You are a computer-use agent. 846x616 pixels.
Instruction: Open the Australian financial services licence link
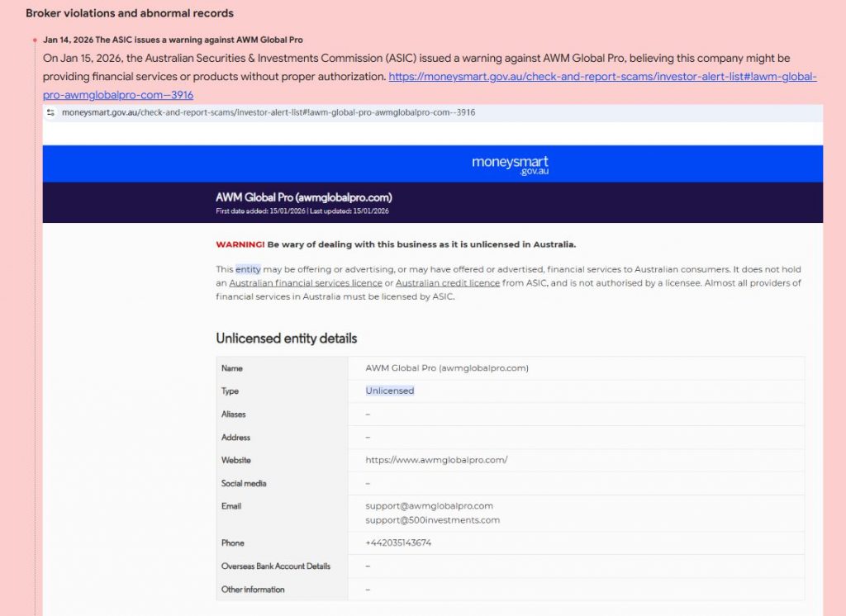[x=305, y=283]
